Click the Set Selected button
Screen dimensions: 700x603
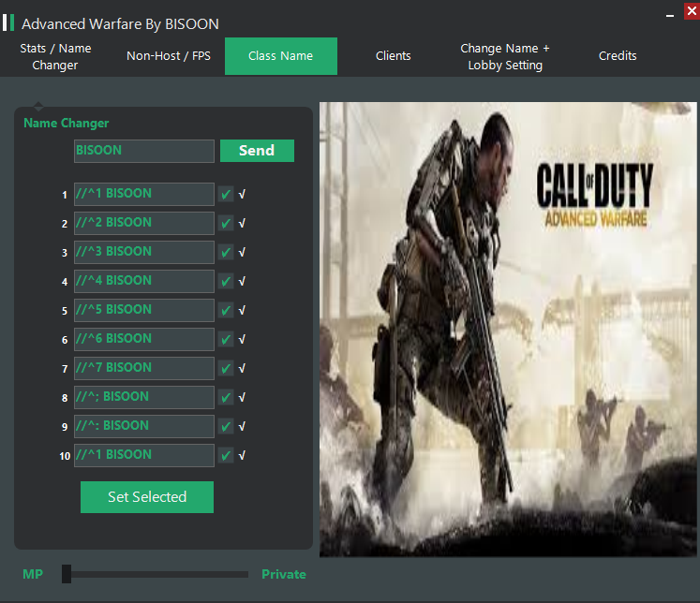[x=147, y=497]
